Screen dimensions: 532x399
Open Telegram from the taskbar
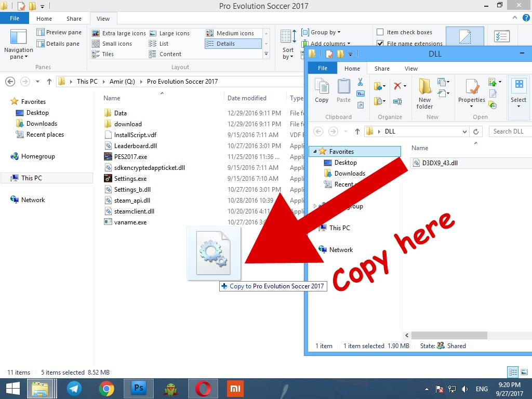click(x=74, y=389)
